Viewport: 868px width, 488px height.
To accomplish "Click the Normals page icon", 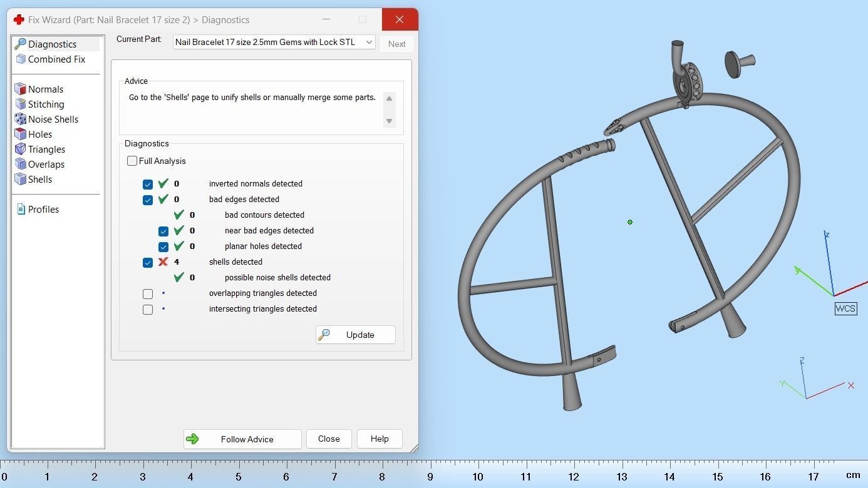I will point(20,89).
